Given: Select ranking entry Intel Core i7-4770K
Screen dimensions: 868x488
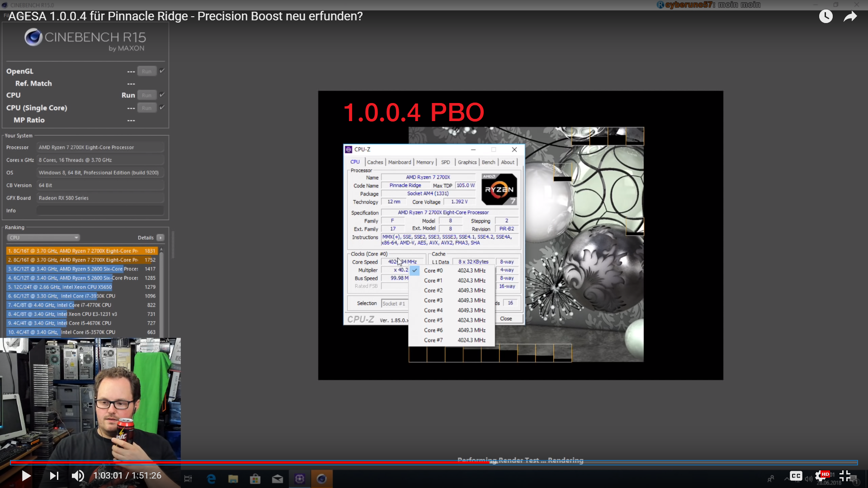Looking at the screenshot, I should [x=82, y=305].
